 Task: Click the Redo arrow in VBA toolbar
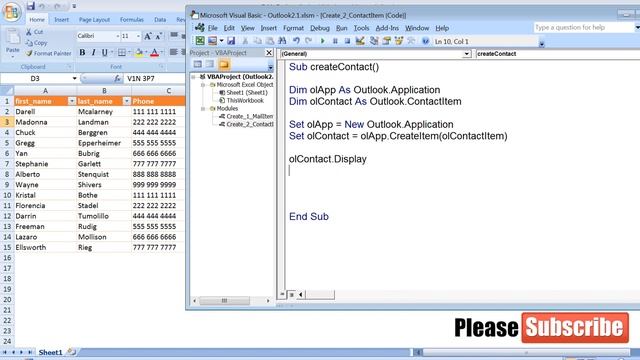[309, 41]
